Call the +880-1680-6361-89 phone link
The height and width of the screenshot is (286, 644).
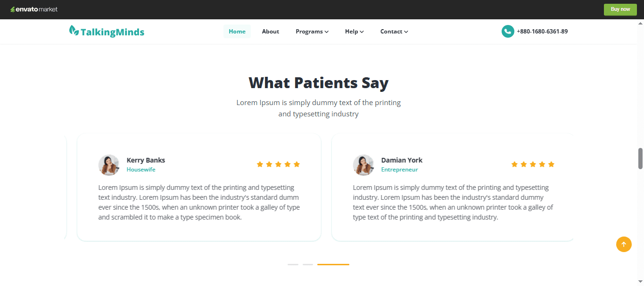(x=542, y=32)
